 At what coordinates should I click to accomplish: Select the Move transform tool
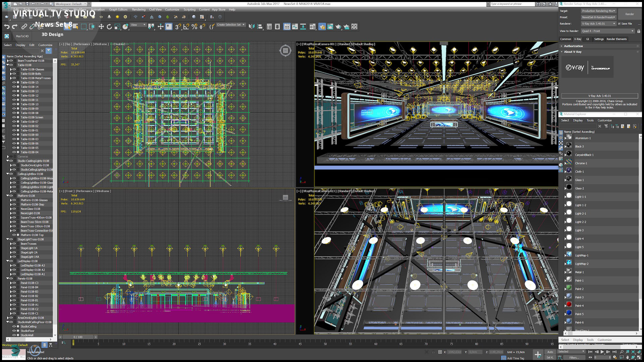click(101, 27)
